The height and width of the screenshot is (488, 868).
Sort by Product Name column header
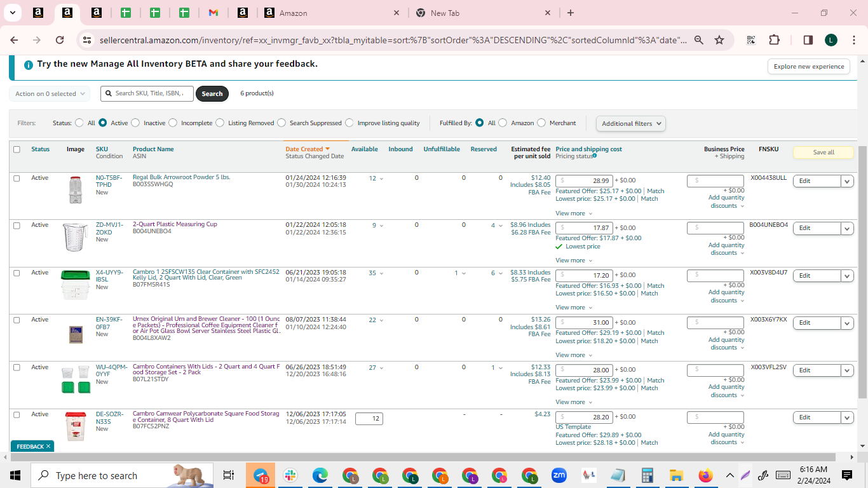coord(153,149)
